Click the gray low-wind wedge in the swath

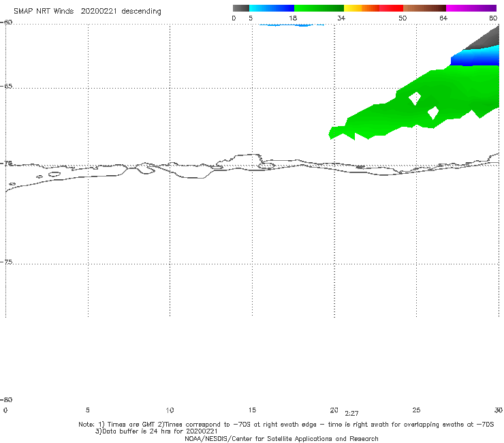[486, 40]
